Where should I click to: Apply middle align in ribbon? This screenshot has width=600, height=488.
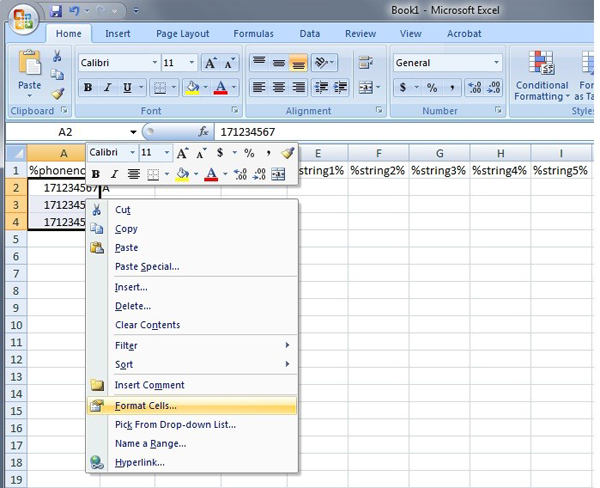(279, 62)
